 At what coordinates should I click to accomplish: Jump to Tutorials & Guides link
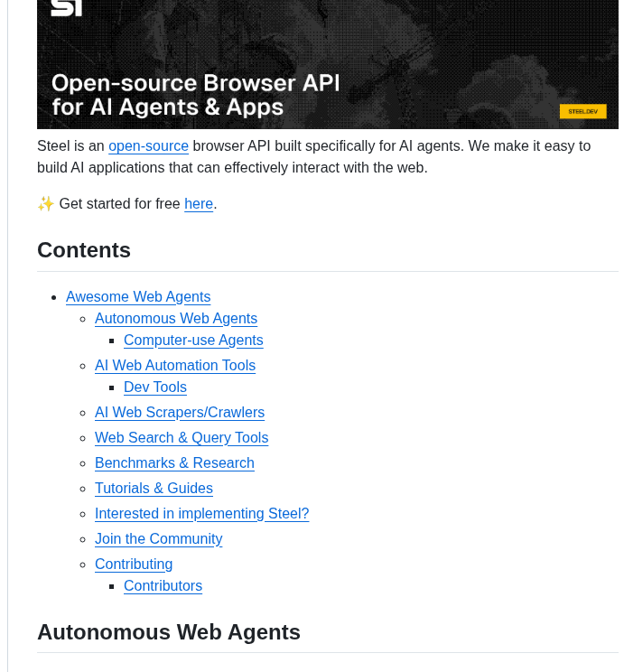(x=154, y=488)
